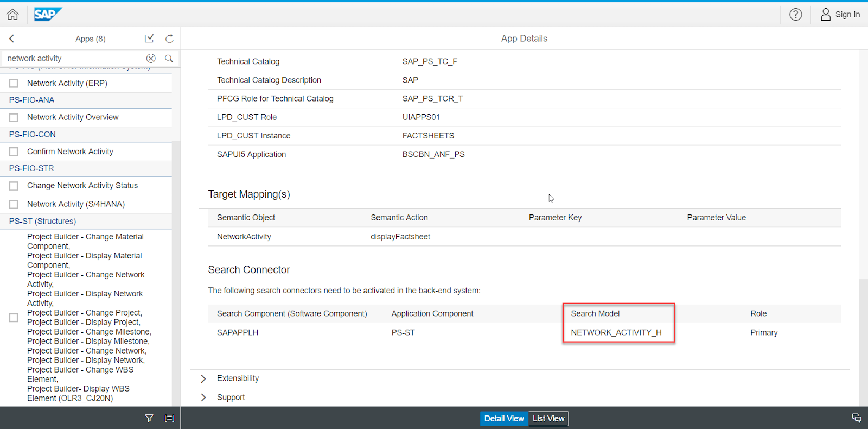This screenshot has height=429, width=868.
Task: Click in the network activity search field
Action: coord(73,58)
